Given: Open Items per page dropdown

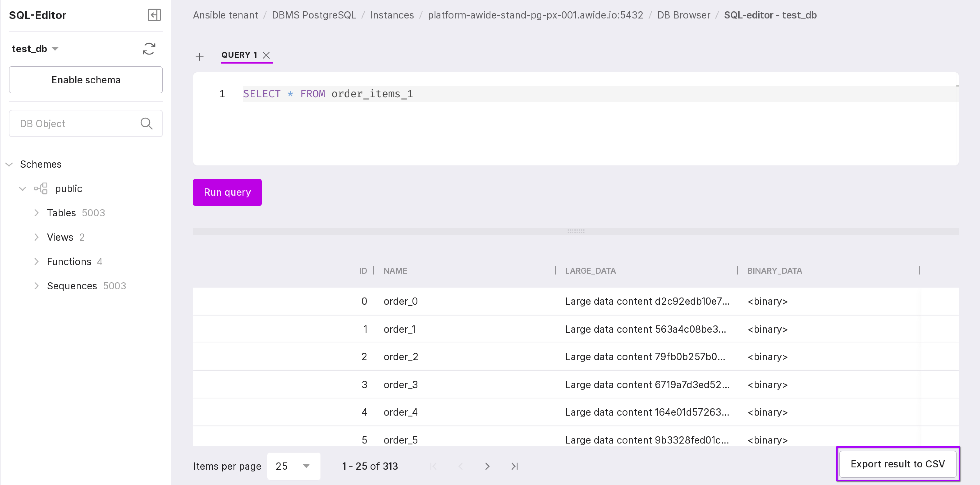Looking at the screenshot, I should click(x=293, y=466).
